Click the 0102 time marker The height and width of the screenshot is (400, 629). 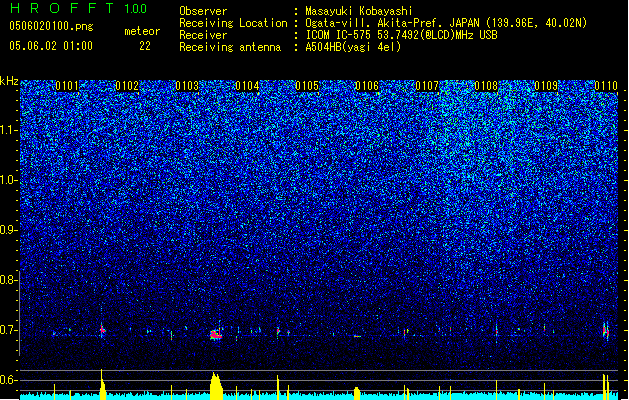[127, 86]
